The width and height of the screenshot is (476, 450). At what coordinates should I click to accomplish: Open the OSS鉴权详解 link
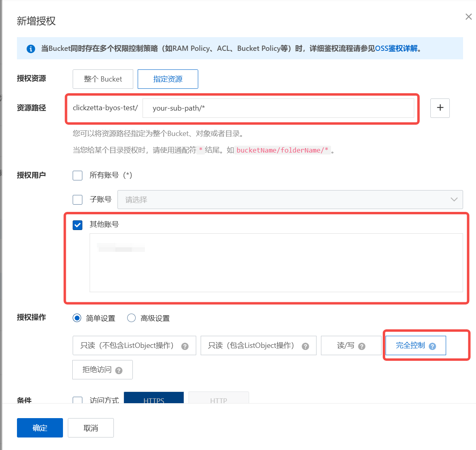pos(396,48)
